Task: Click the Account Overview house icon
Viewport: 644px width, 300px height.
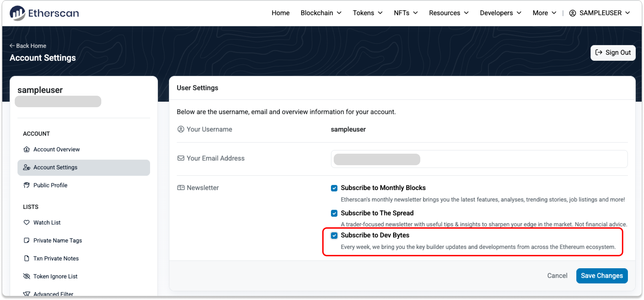Action: pos(26,149)
